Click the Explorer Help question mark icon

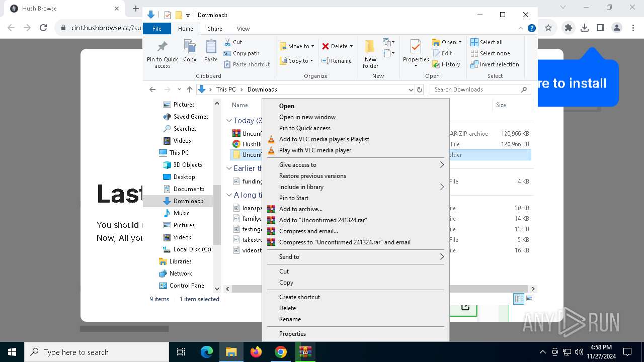pos(531,29)
